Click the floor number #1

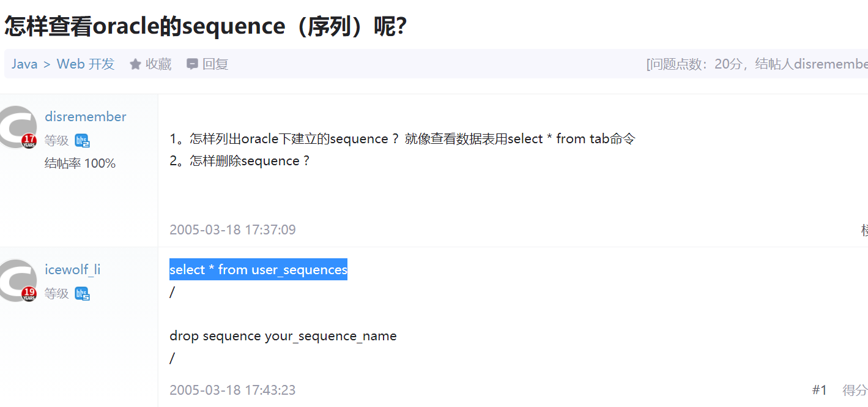820,390
